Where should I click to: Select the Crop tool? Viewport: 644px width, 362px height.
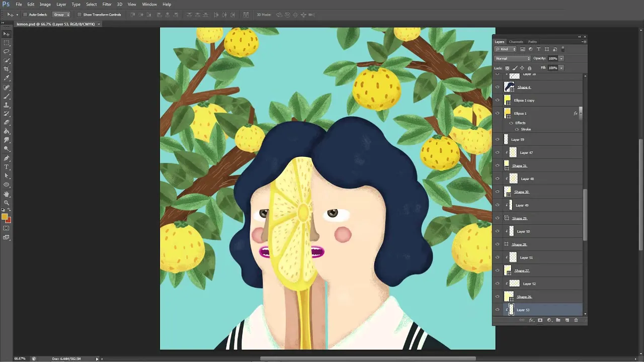7,69
